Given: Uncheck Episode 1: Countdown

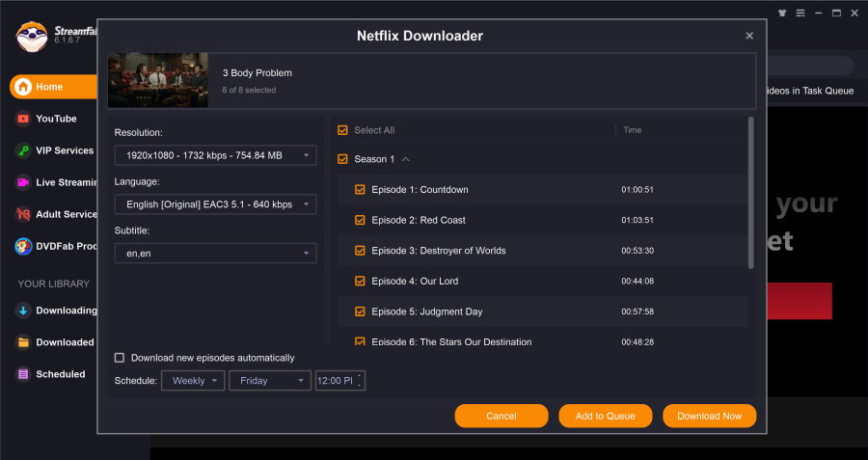Looking at the screenshot, I should click(x=360, y=190).
